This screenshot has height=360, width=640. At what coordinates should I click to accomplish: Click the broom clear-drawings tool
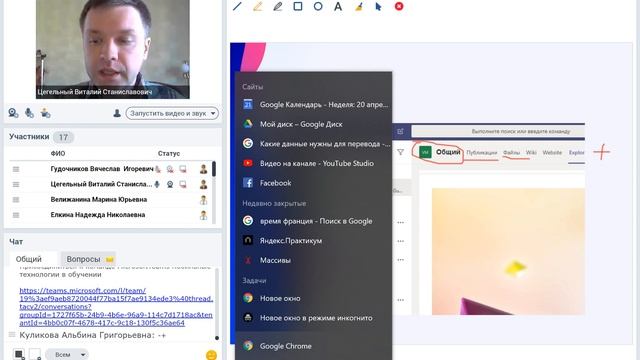point(358,6)
